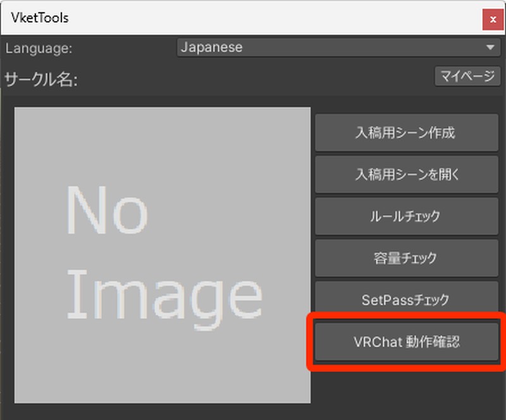Click the サークル名: label
This screenshot has height=420, width=506.
[x=40, y=80]
